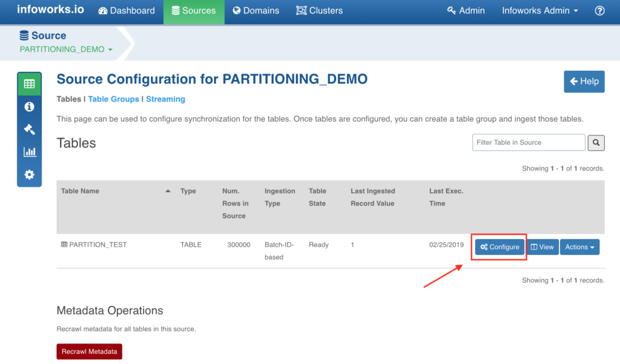The width and height of the screenshot is (620, 364).
Task: Click the magnifier search button
Action: [x=596, y=143]
